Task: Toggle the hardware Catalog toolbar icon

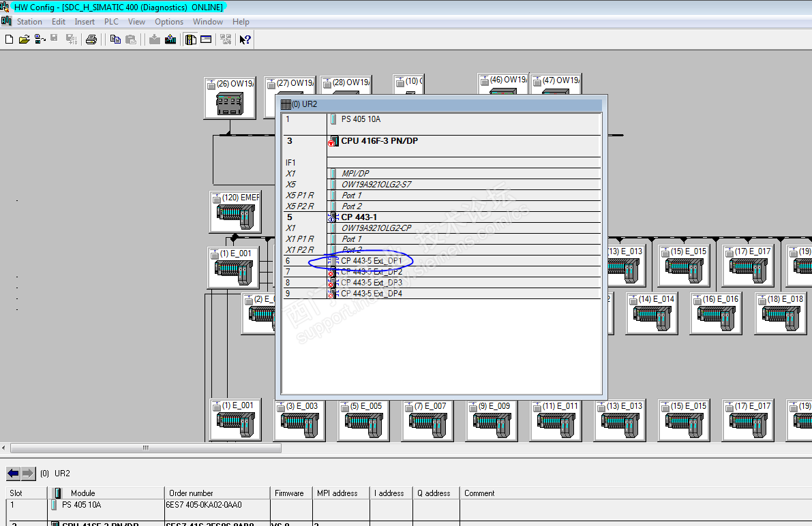Action: (x=191, y=40)
